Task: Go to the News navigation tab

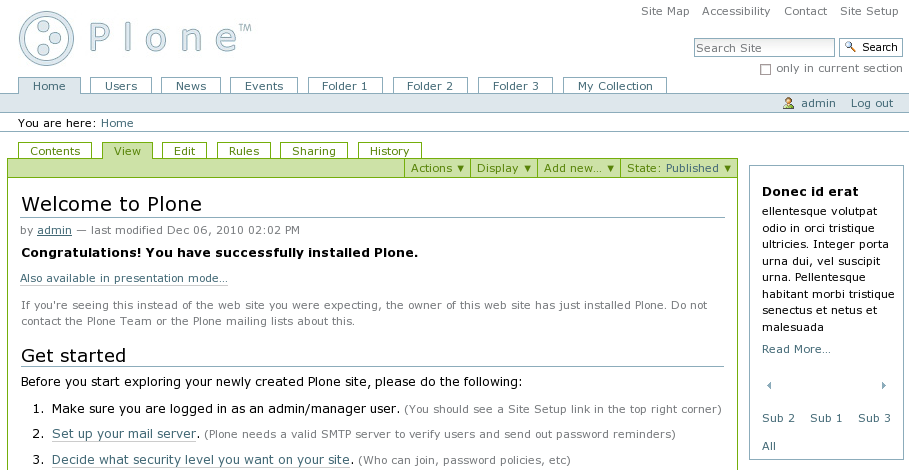Action: point(190,86)
